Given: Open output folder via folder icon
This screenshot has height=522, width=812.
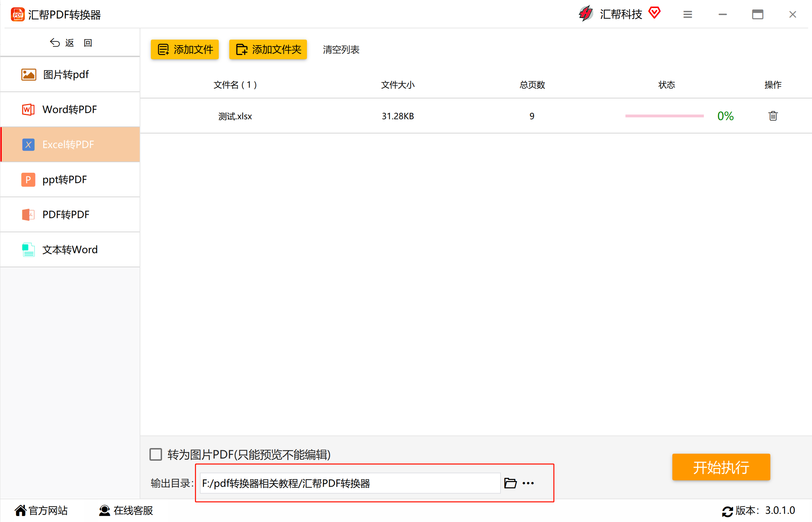Looking at the screenshot, I should point(510,483).
